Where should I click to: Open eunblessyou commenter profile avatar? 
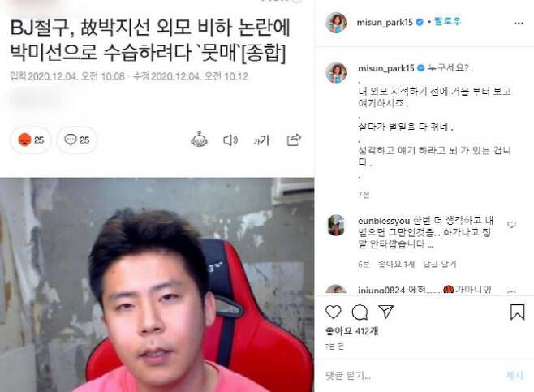(x=336, y=225)
